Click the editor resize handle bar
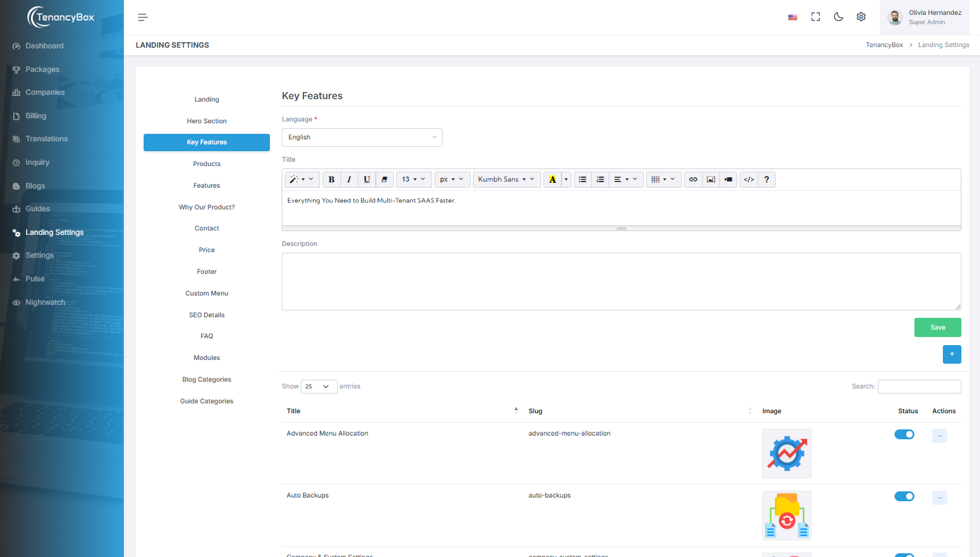 pos(621,229)
